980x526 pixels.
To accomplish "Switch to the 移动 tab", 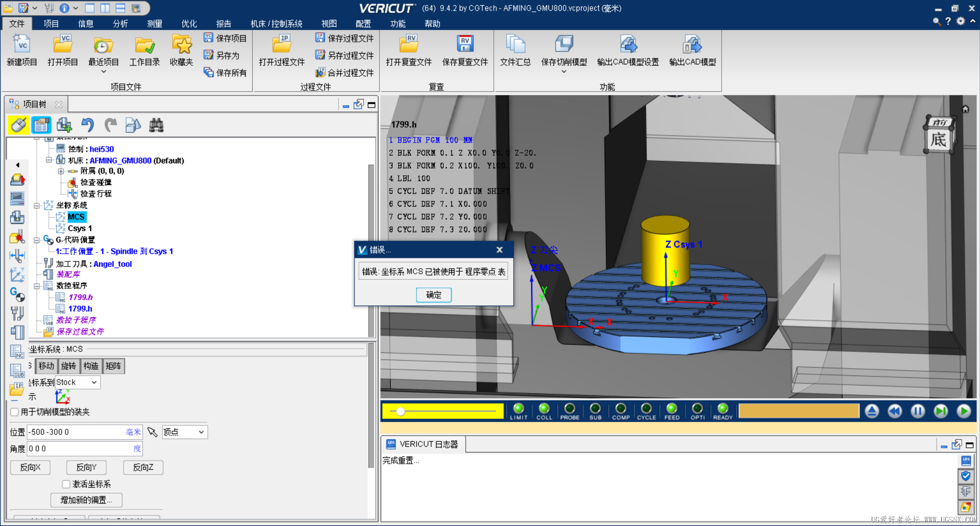I will pos(46,366).
